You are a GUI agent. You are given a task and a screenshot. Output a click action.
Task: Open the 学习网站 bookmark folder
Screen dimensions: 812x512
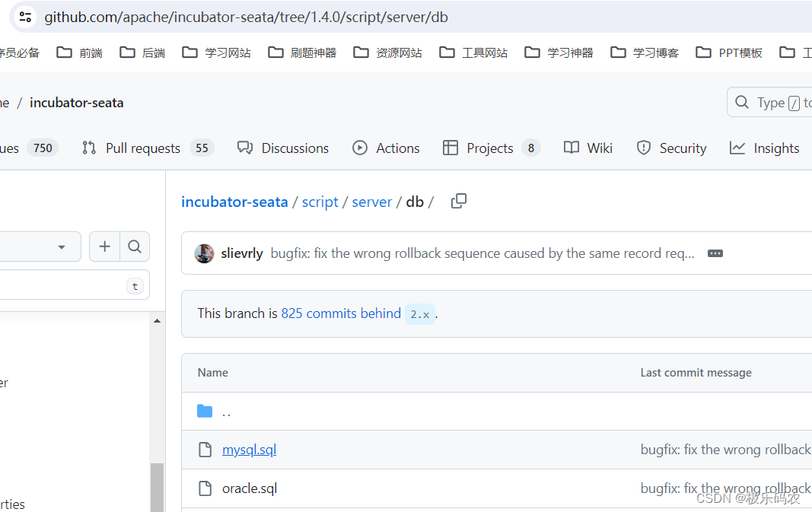pyautogui.click(x=216, y=52)
